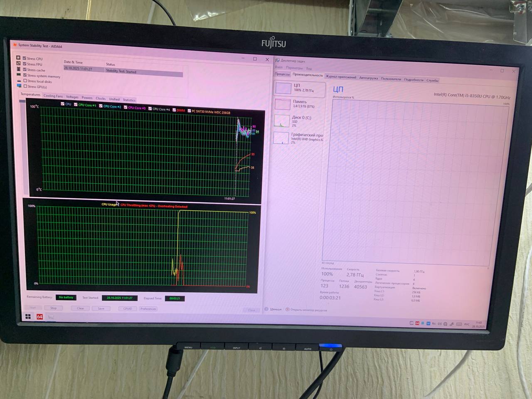Open the resource monitor icon link
The width and height of the screenshot is (532, 399).
click(x=287, y=310)
